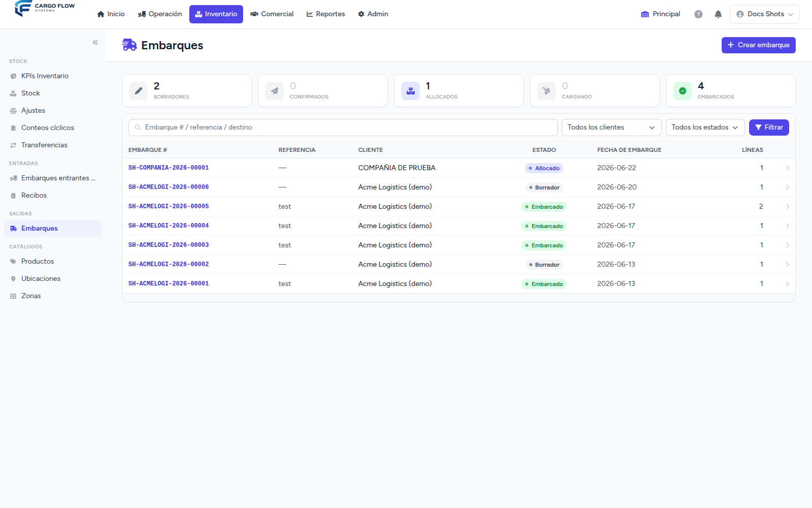Screen dimensions: 812x508
Task: Click Borrador badge in SH-ACMELOGI-2026-00006 row
Action: pyautogui.click(x=544, y=187)
